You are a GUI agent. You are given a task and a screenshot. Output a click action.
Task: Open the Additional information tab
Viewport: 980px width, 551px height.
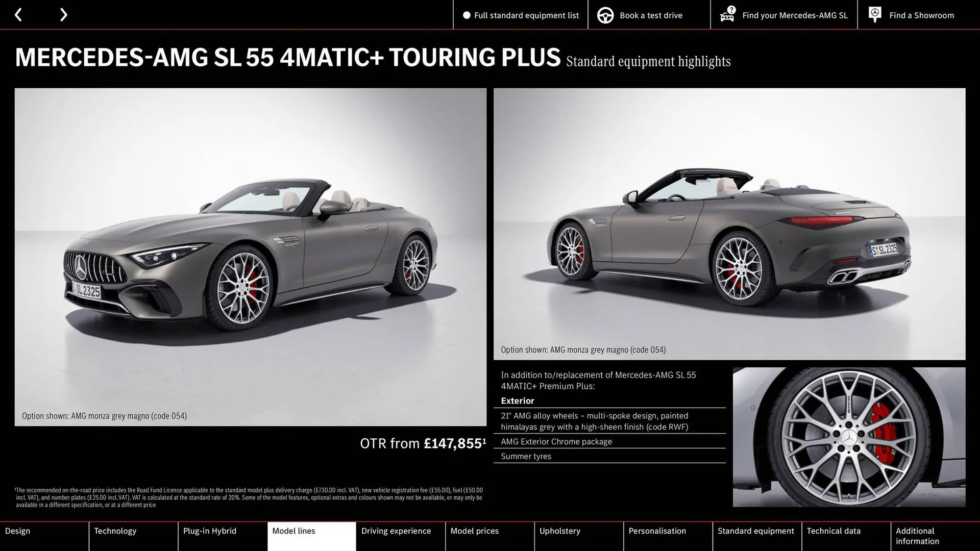click(917, 536)
